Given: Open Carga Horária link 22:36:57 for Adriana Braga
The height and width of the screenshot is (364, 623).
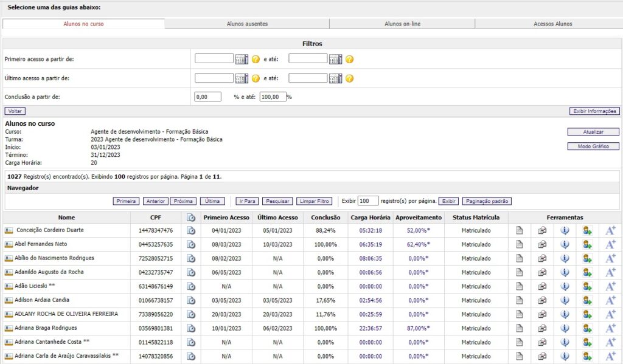Looking at the screenshot, I should (x=371, y=328).
